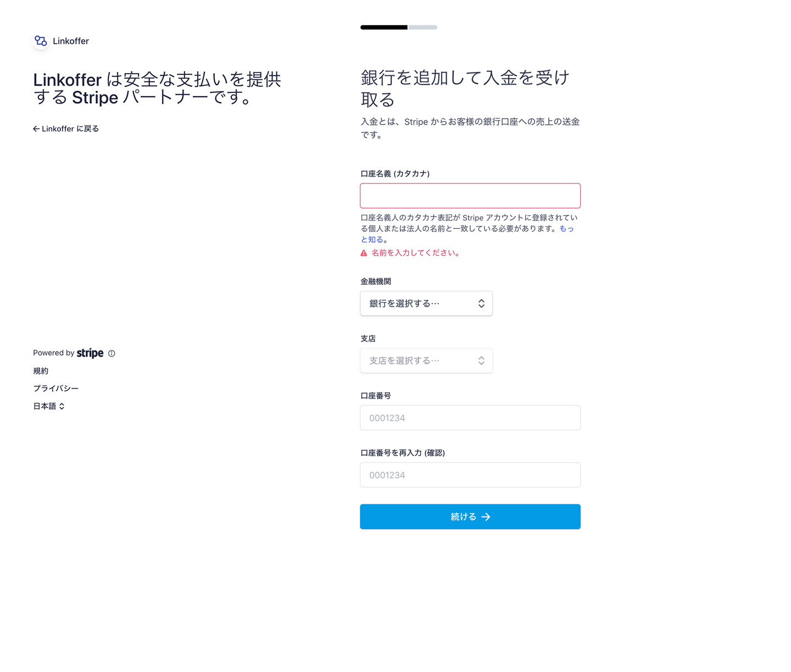Open the プライバシー privacy link
Screen dimensions: 791x672
pyautogui.click(x=55, y=388)
